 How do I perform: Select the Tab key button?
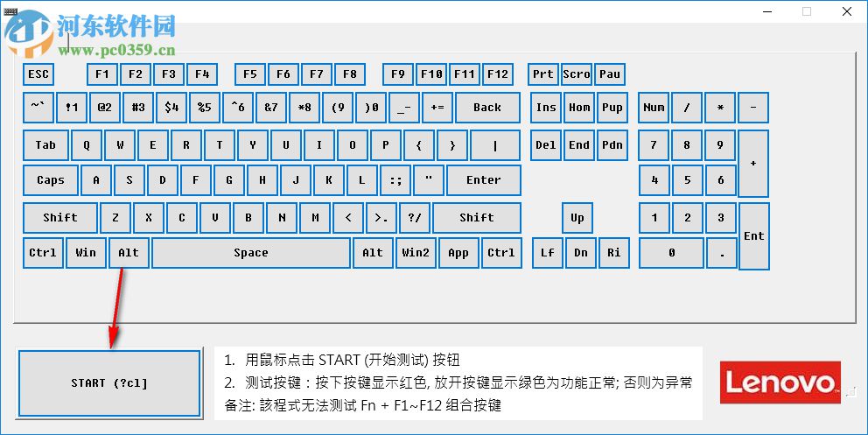[46, 145]
